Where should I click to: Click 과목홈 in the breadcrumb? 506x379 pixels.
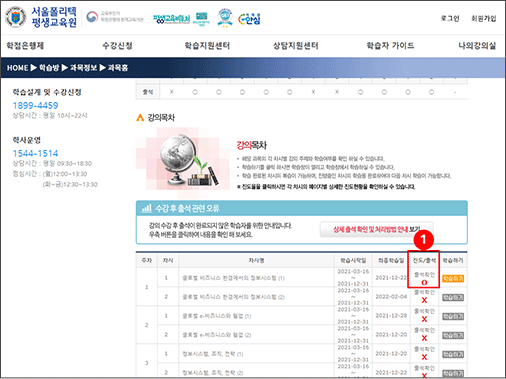tap(118, 68)
